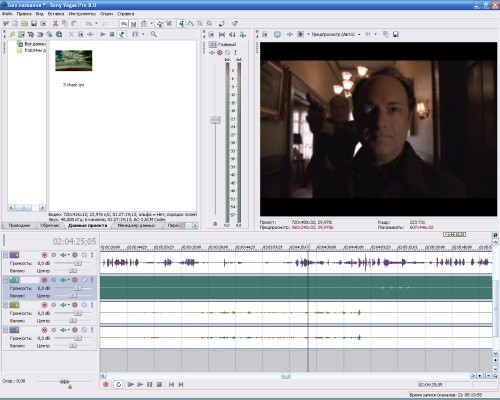Solo the green audio track 5

pos(92,280)
